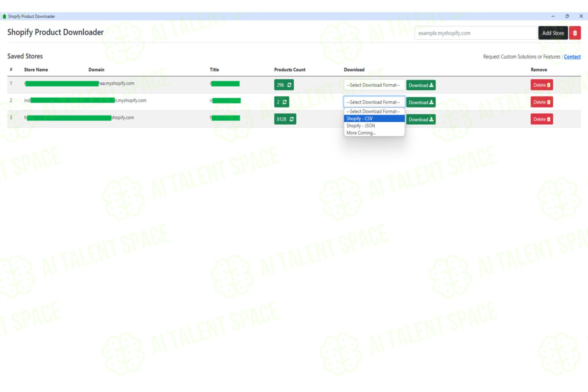The image size is (588, 392).
Task: Select the More Coming... option
Action: pyautogui.click(x=374, y=132)
